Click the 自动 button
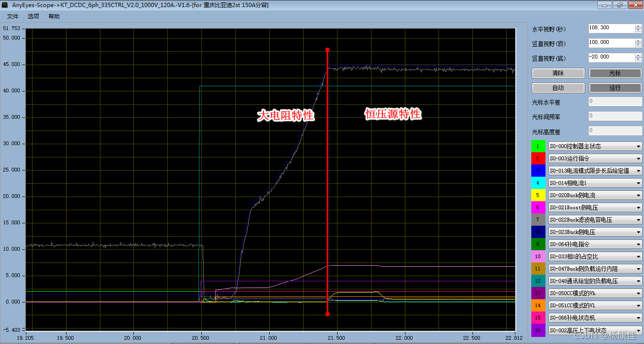 tap(558, 88)
